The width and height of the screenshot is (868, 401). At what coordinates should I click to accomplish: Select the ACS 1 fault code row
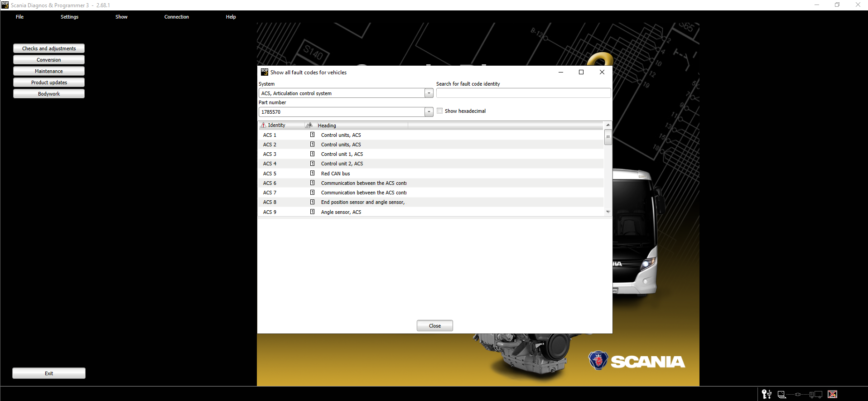(431, 135)
